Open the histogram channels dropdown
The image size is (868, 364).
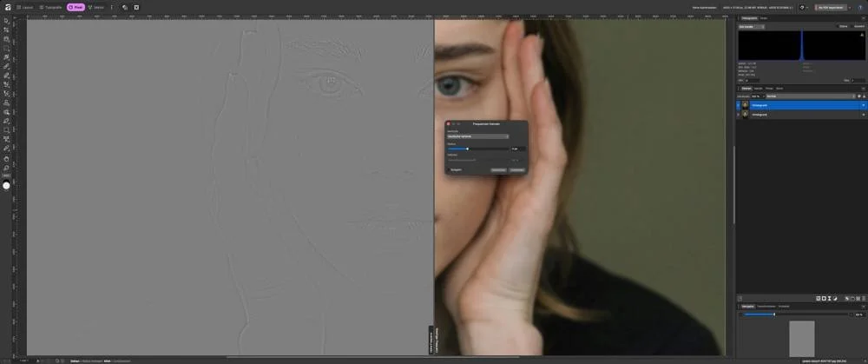point(752,27)
